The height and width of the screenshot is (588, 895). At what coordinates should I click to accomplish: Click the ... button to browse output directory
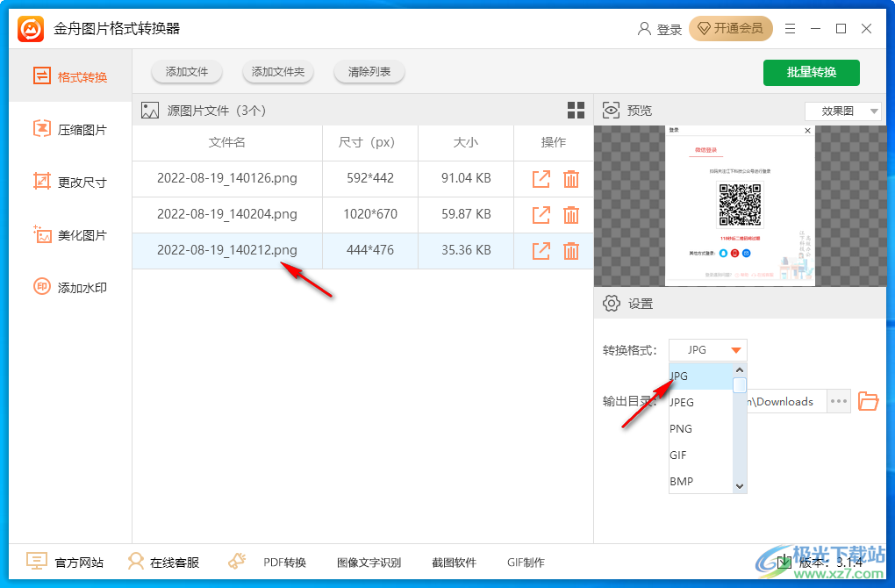tap(838, 401)
